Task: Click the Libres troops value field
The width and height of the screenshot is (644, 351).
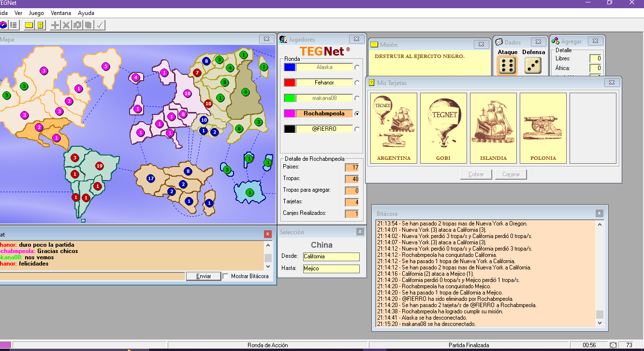Action: (595, 59)
